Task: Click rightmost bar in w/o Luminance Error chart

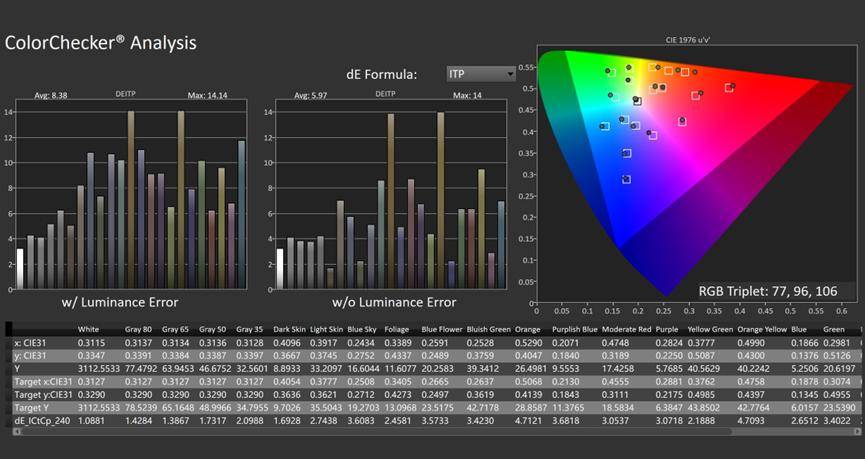Action: [501, 245]
